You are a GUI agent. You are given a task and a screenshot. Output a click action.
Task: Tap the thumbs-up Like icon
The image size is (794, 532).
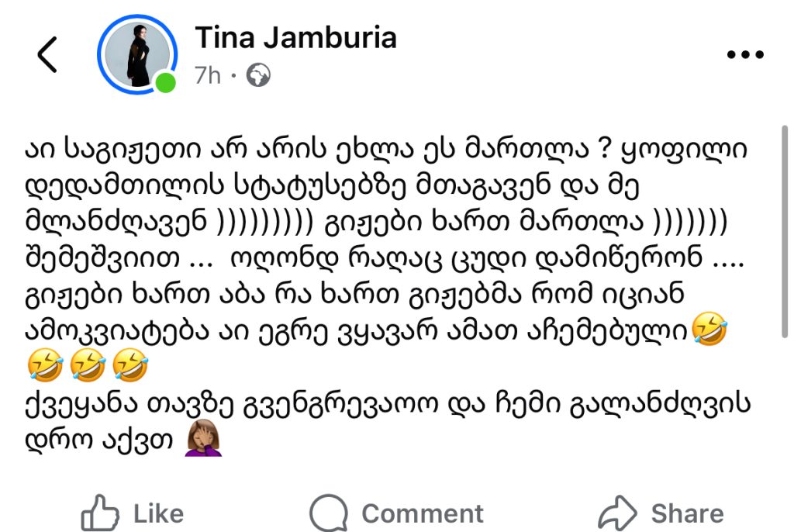pos(101,513)
